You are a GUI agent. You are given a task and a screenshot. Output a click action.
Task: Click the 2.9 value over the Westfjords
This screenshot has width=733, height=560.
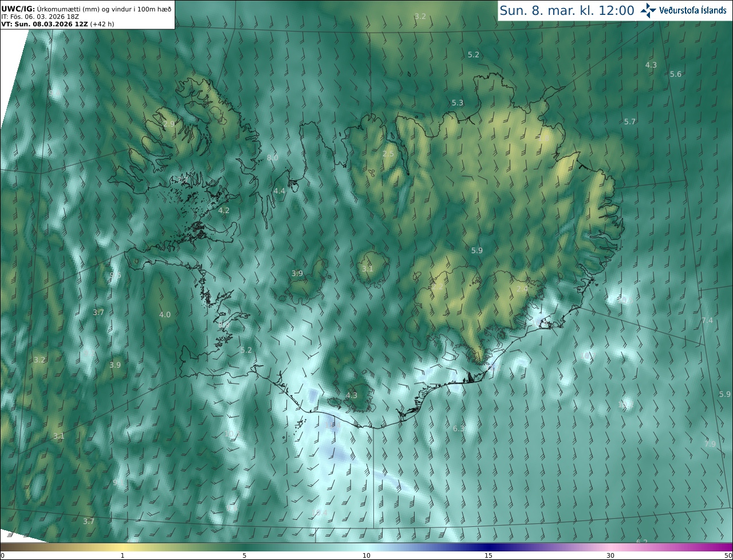169,124
